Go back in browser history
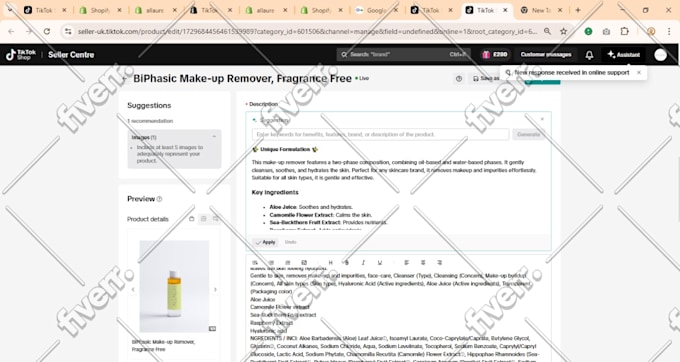This screenshot has width=680, height=362. click(11, 31)
